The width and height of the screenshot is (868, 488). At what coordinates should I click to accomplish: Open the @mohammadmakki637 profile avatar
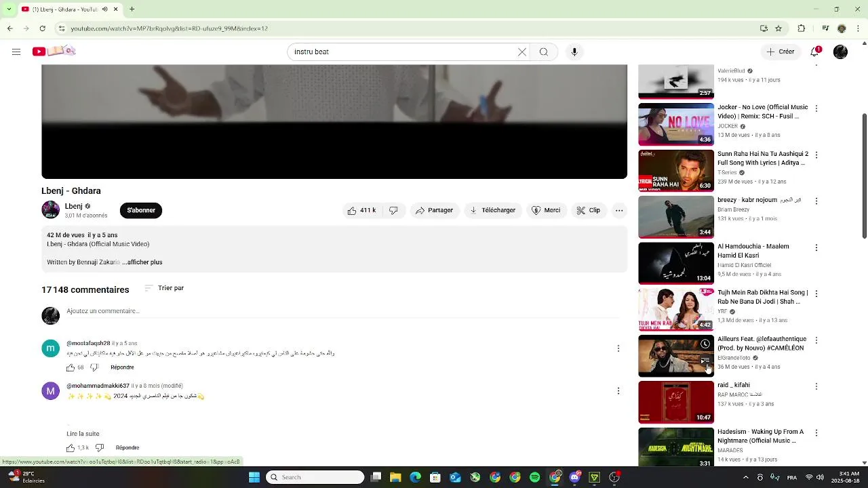[51, 391]
